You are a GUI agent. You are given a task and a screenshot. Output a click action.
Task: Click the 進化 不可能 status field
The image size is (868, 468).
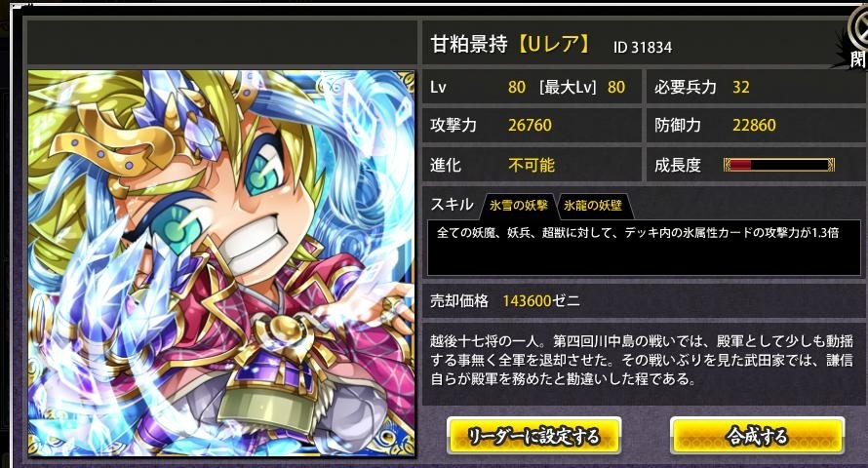[x=532, y=165]
